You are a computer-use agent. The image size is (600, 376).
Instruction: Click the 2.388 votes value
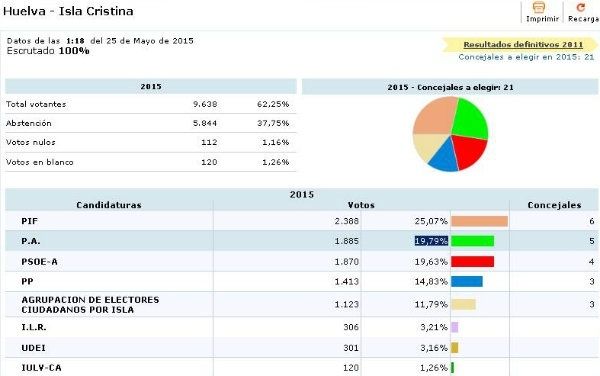point(347,221)
